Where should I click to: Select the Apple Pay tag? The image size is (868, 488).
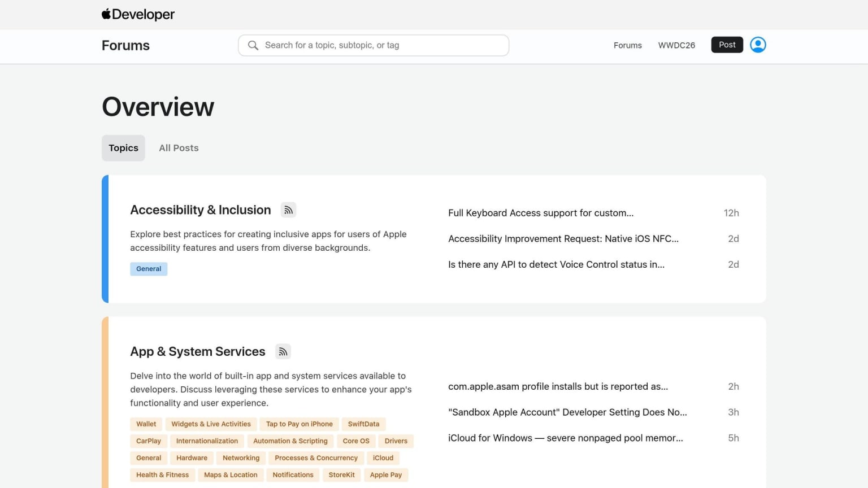tap(386, 475)
